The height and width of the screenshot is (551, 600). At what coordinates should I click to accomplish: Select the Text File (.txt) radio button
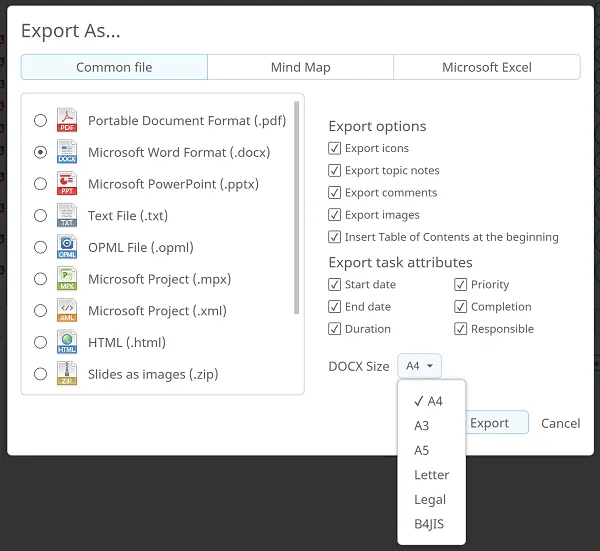pos(40,215)
